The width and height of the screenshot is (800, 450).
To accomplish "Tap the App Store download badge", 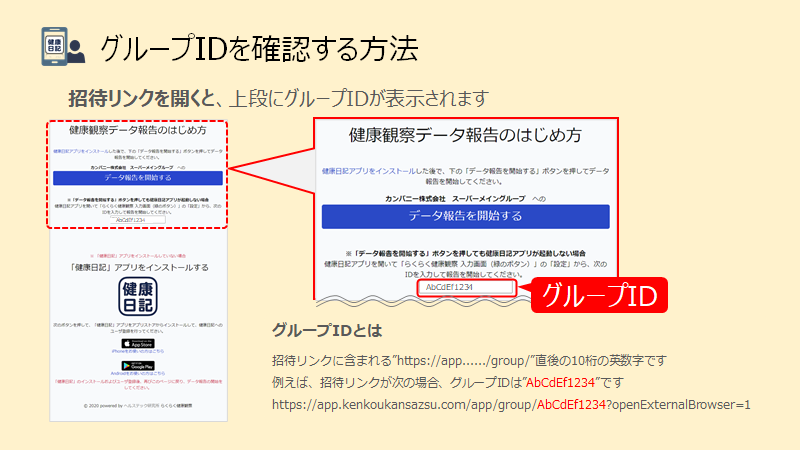I will 138,343.
